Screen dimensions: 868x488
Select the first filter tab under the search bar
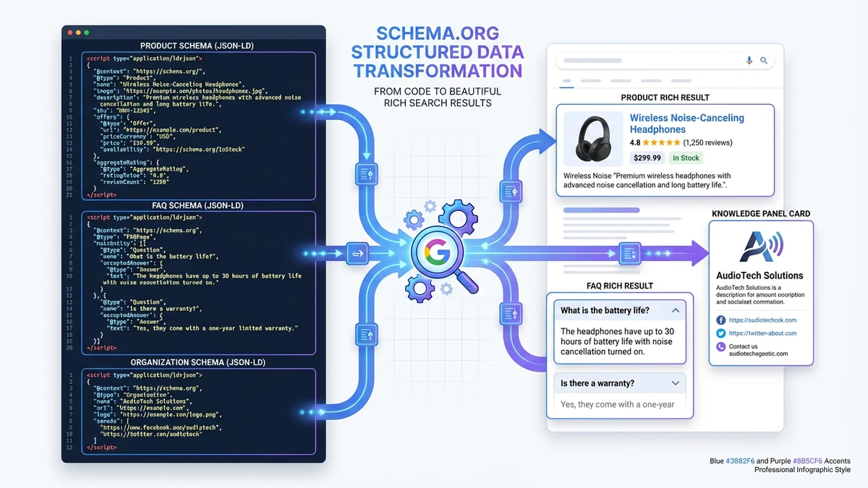tap(566, 81)
